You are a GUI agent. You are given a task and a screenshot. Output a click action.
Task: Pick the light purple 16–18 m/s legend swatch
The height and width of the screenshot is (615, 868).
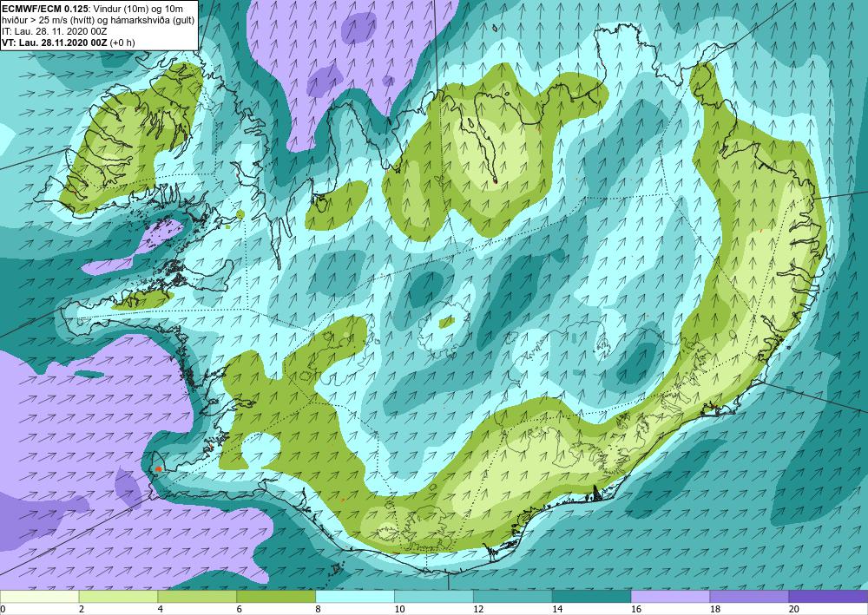tap(670, 597)
